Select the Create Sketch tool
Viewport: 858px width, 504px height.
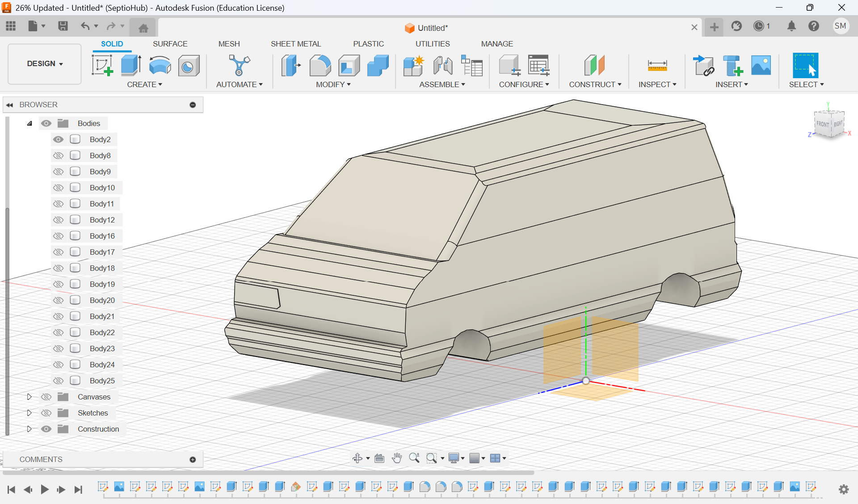coord(102,65)
